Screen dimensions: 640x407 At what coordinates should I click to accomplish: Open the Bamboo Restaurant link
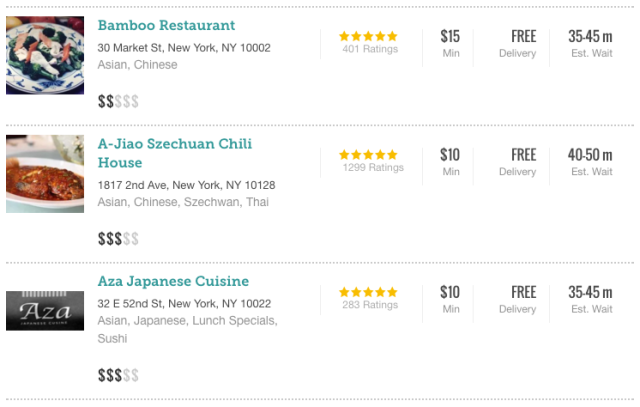coord(166,25)
